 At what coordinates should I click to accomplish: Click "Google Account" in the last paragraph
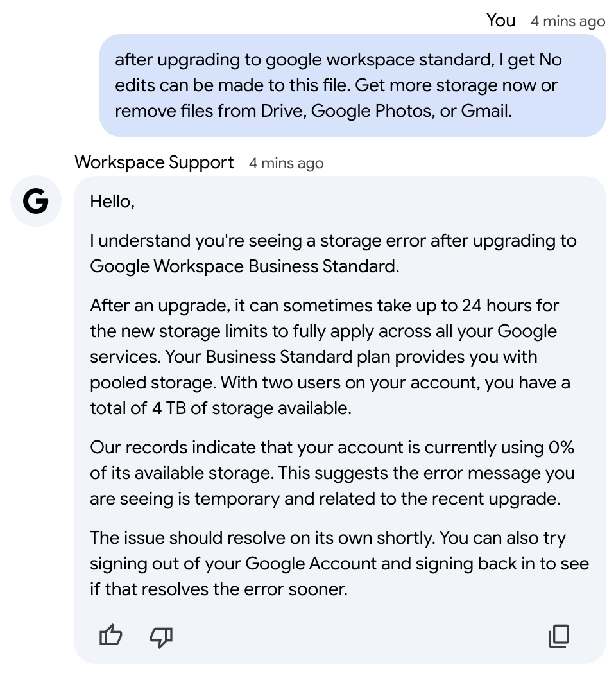(x=311, y=564)
